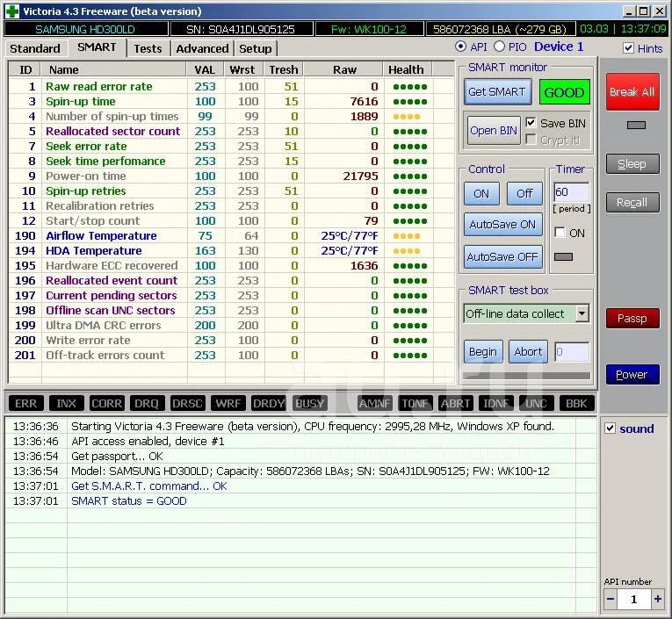
Task: Click the BBK error indicator
Action: [x=576, y=403]
